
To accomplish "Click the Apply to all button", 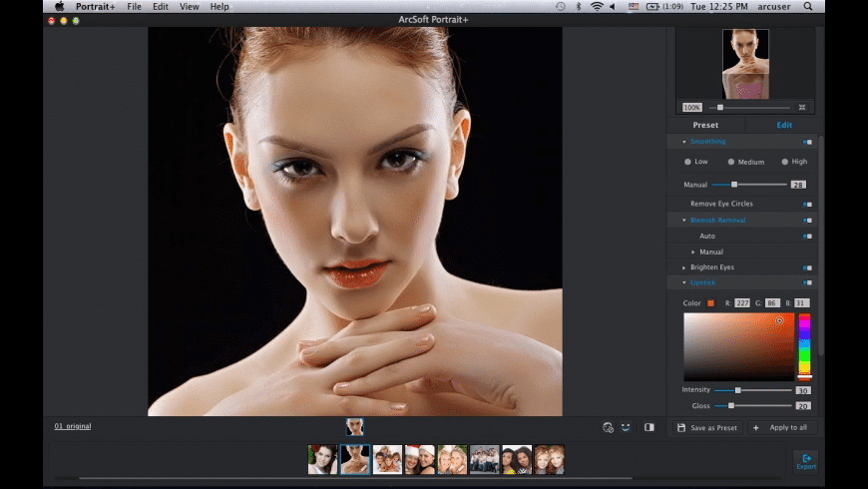I will tap(782, 427).
